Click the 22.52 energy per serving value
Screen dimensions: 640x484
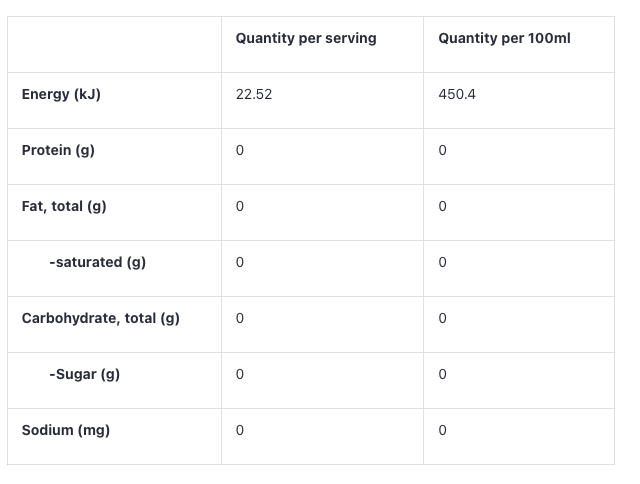[x=254, y=95]
